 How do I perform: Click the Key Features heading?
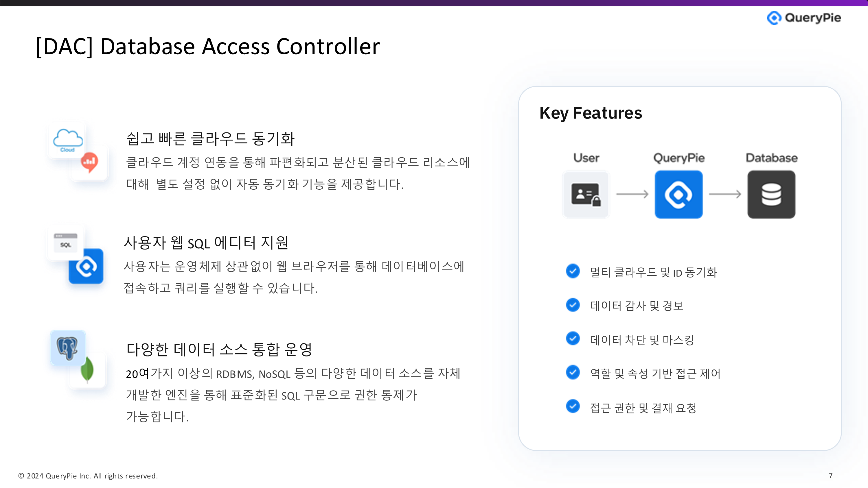pyautogui.click(x=590, y=113)
